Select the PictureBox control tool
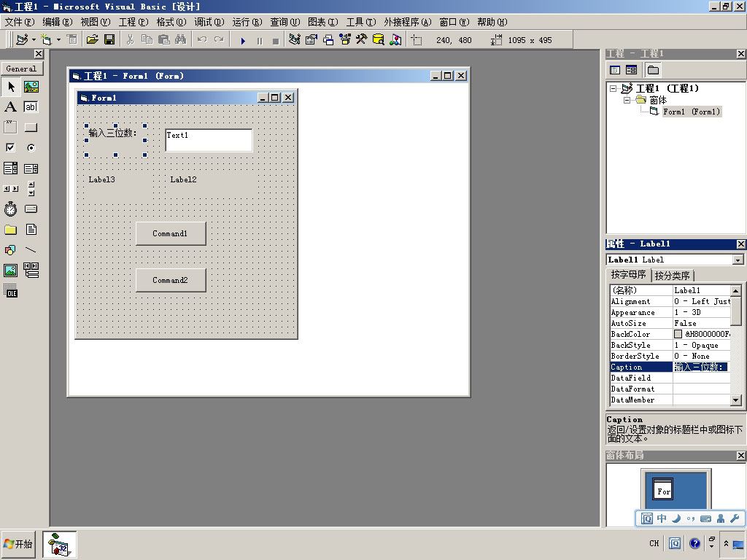Screen dimensions: 747x560 click(31, 87)
